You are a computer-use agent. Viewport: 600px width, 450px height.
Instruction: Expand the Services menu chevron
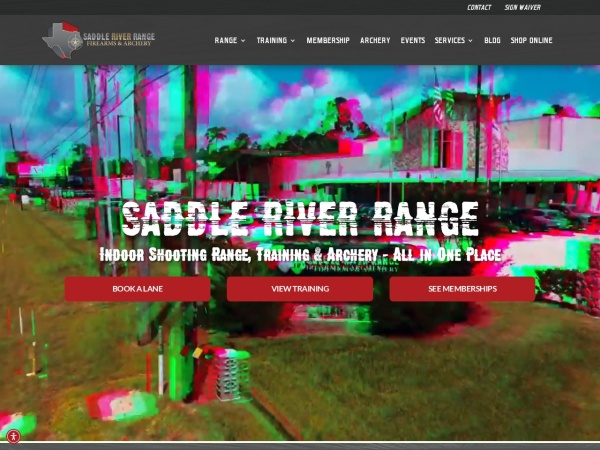pos(470,41)
